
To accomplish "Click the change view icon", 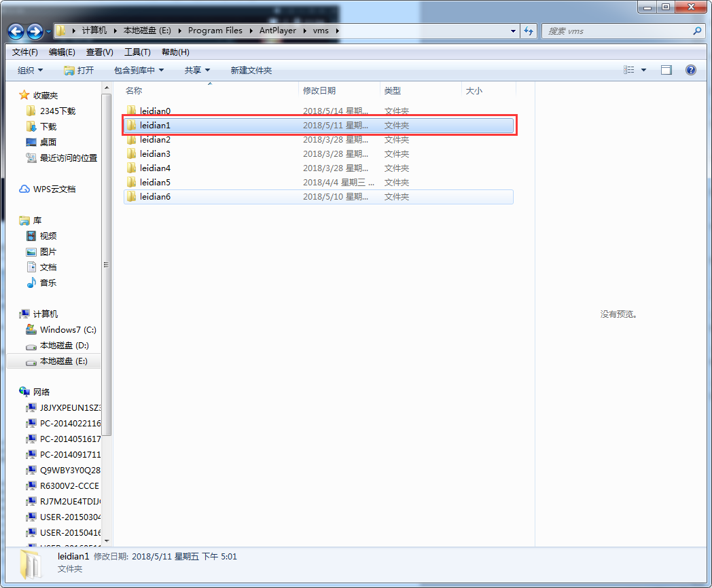I will click(x=629, y=70).
